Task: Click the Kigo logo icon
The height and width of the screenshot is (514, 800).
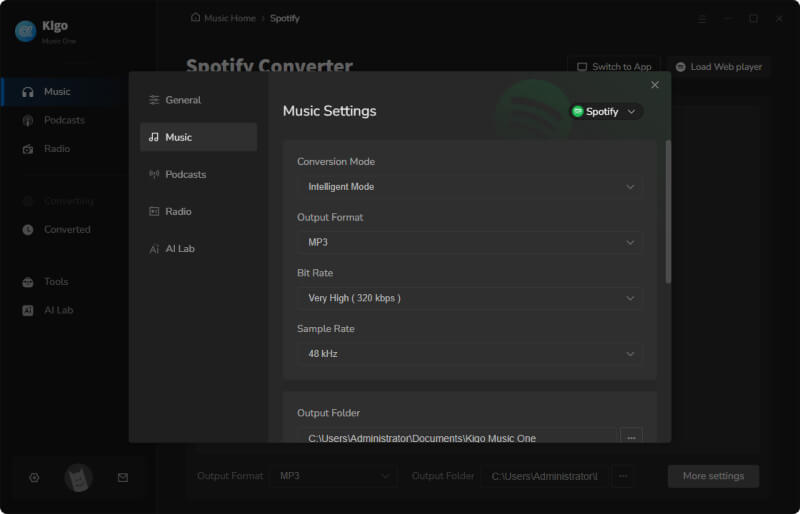Action: point(26,31)
